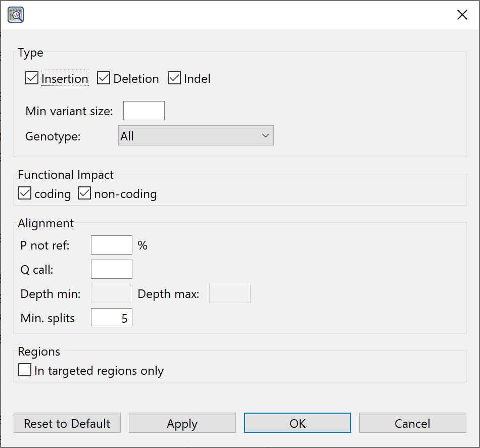Enable In targeted regions only

tap(25, 370)
